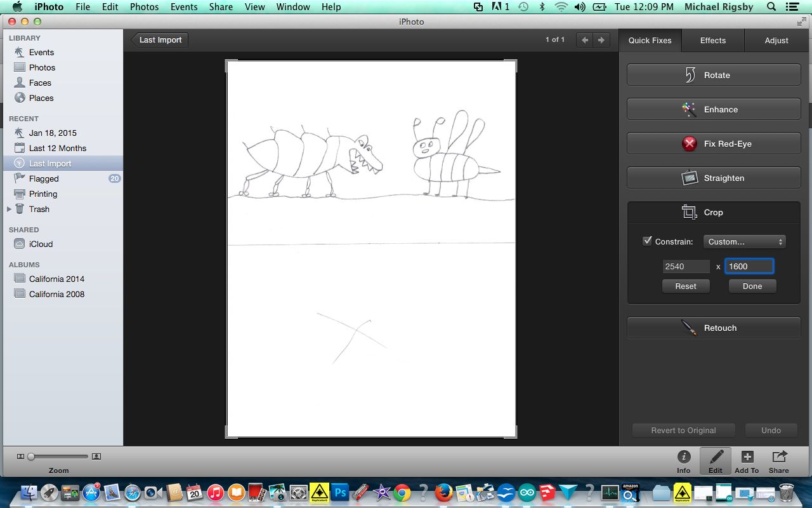
Task: Open the Time Machine menu bar icon
Action: click(523, 7)
